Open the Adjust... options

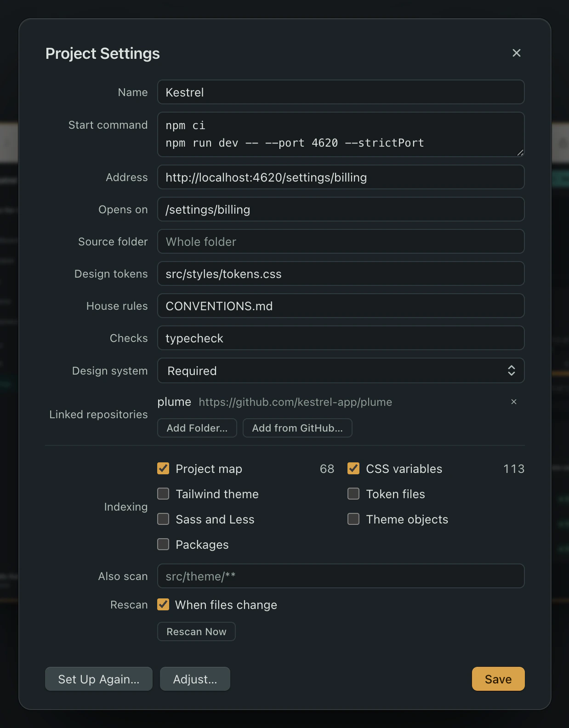click(195, 679)
